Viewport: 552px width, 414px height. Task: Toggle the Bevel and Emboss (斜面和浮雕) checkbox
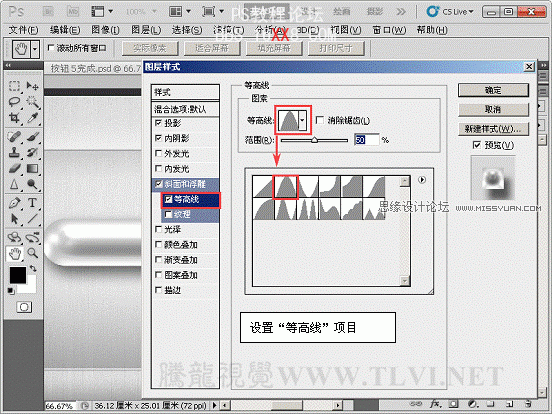click(x=158, y=184)
